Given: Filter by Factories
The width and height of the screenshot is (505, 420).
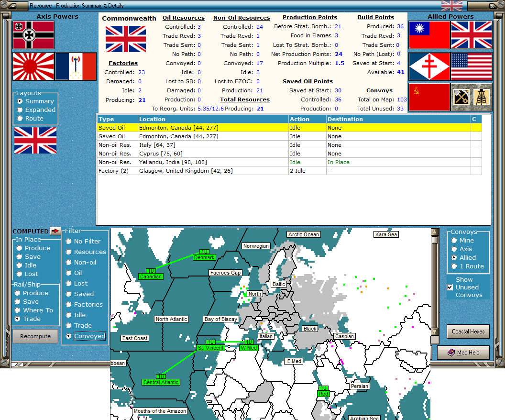Looking at the screenshot, I should [x=84, y=304].
